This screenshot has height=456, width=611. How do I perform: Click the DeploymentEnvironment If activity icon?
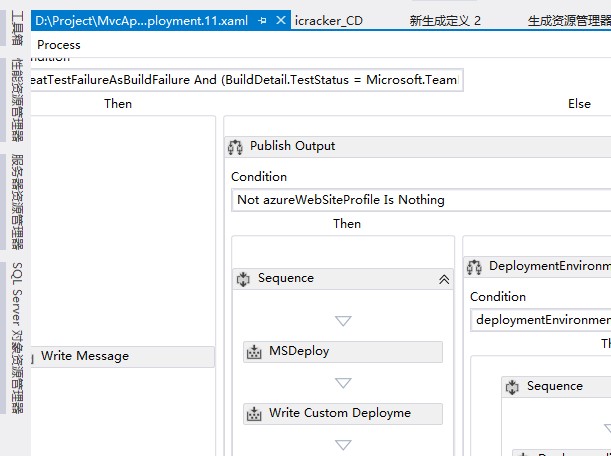point(474,267)
